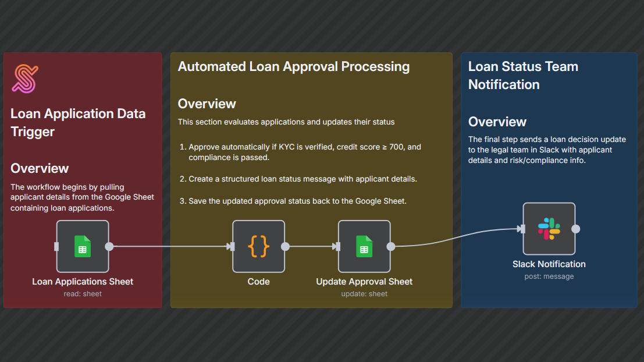Viewport: 644px width, 362px height.
Task: Select the Code node curly-braces icon
Action: [x=258, y=246]
